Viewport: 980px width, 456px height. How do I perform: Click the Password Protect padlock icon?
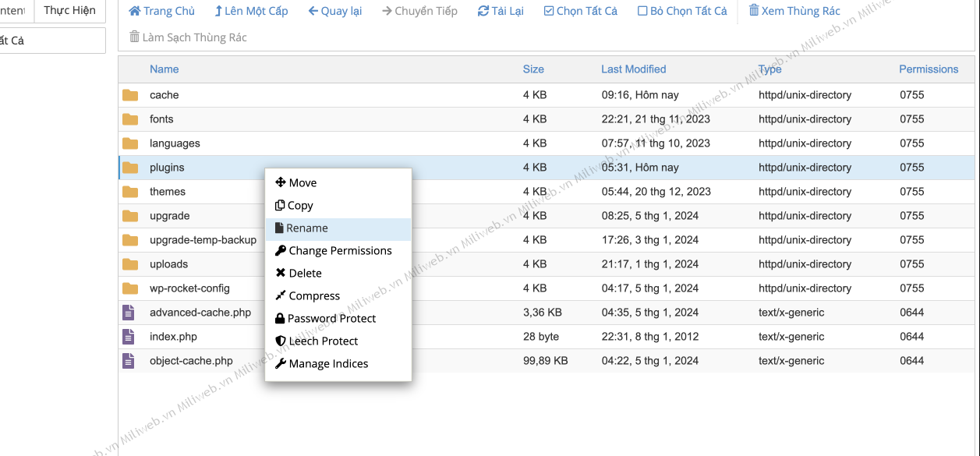(x=279, y=318)
